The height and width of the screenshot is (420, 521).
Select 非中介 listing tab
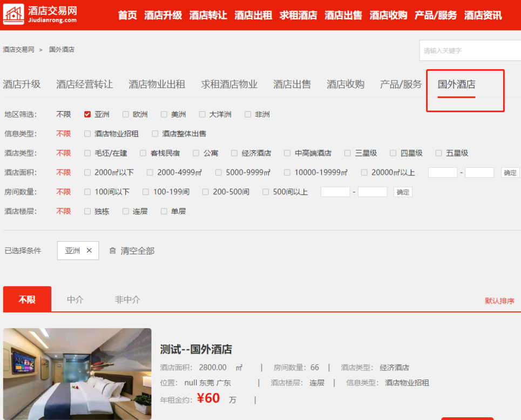pos(127,300)
